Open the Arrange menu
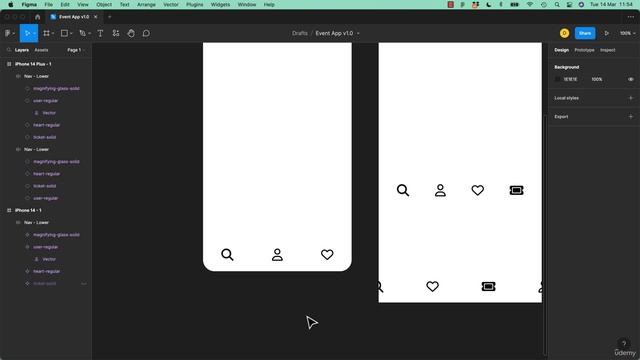The height and width of the screenshot is (360, 640). 146,4
